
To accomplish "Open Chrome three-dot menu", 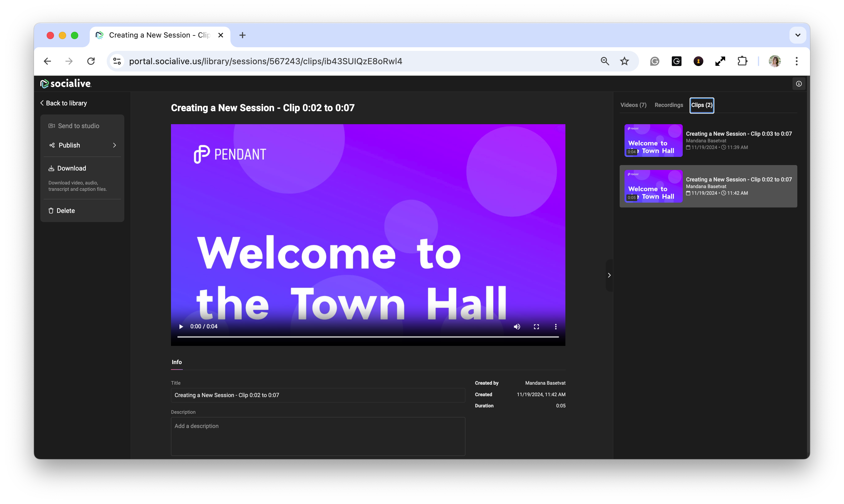I will [796, 61].
